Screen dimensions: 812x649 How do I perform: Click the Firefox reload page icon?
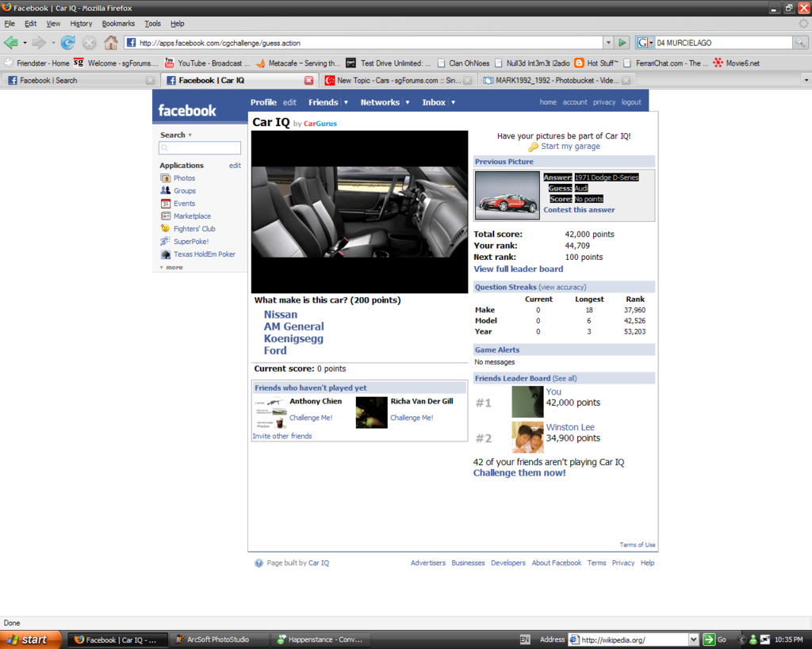[68, 43]
